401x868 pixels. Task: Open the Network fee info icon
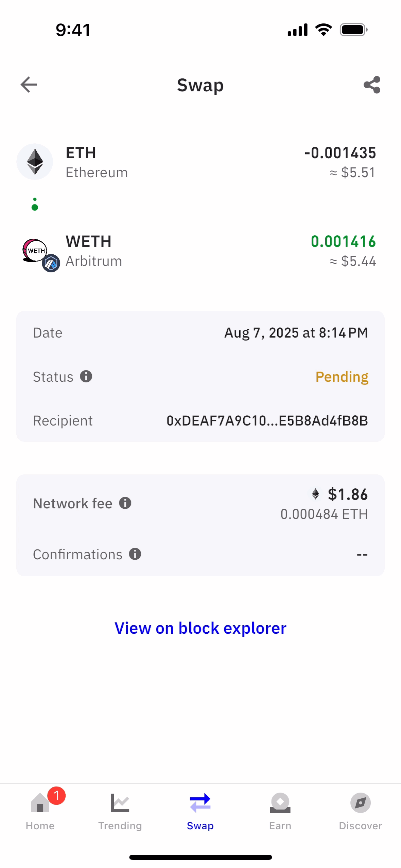(x=125, y=503)
